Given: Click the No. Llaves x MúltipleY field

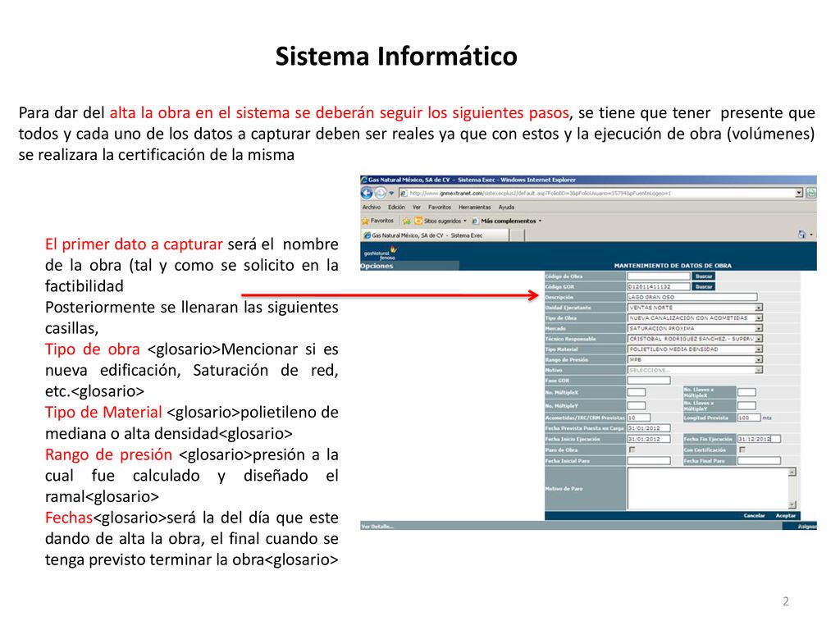Looking at the screenshot, I should coord(746,405).
